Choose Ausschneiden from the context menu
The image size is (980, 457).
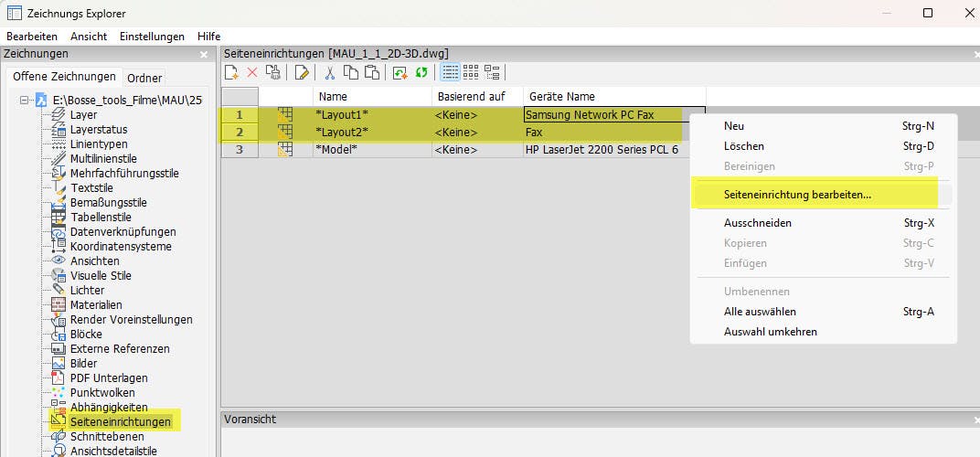pyautogui.click(x=823, y=223)
